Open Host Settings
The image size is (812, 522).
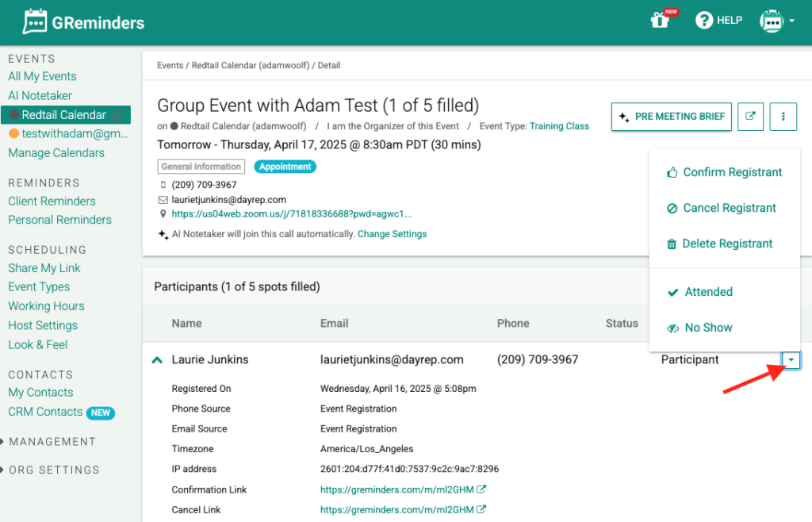pos(43,325)
